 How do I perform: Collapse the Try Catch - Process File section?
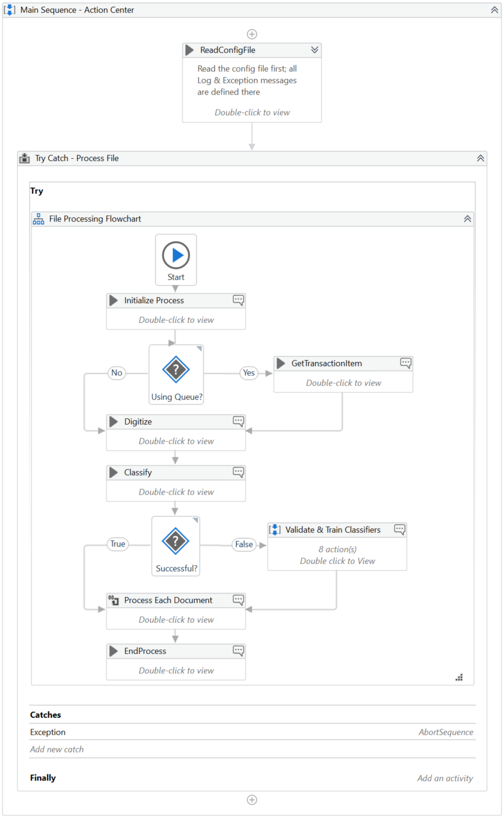coord(480,158)
